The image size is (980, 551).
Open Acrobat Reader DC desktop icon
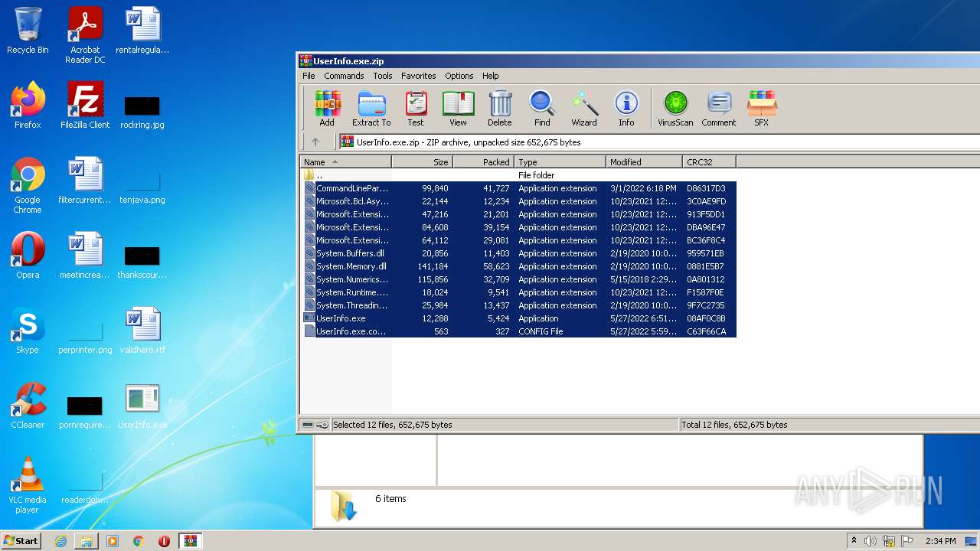[85, 36]
